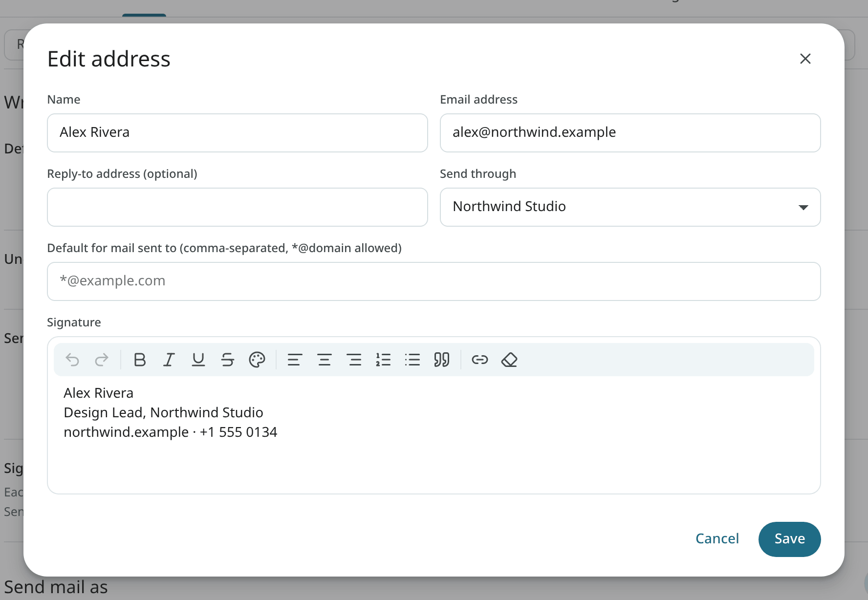Click 'Design Lead, Northwind Studio' signature line

(x=163, y=412)
